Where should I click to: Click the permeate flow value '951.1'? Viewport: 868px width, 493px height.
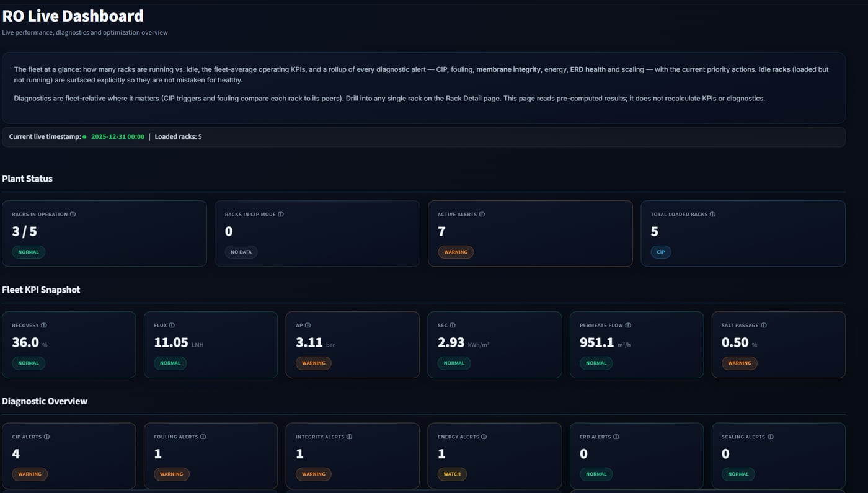596,343
